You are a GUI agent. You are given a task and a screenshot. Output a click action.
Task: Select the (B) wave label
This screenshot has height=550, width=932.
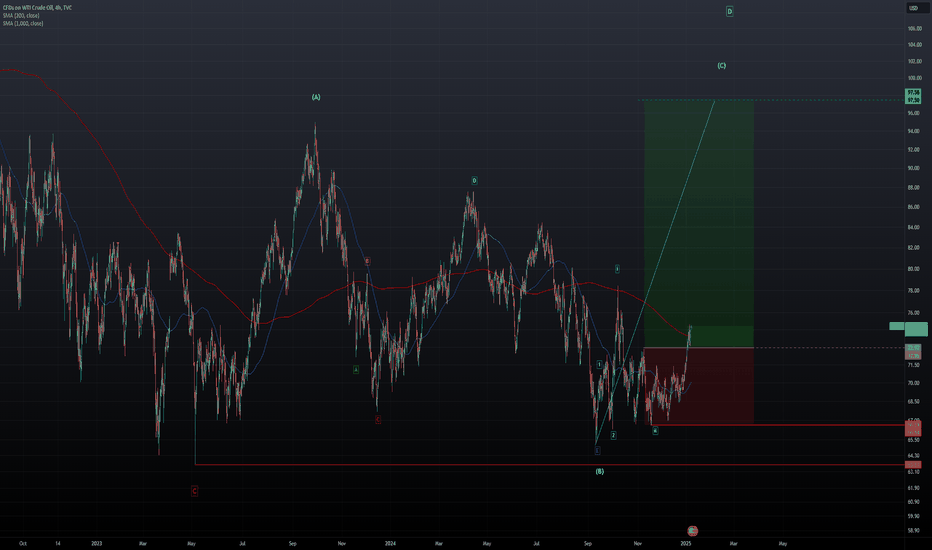point(600,471)
